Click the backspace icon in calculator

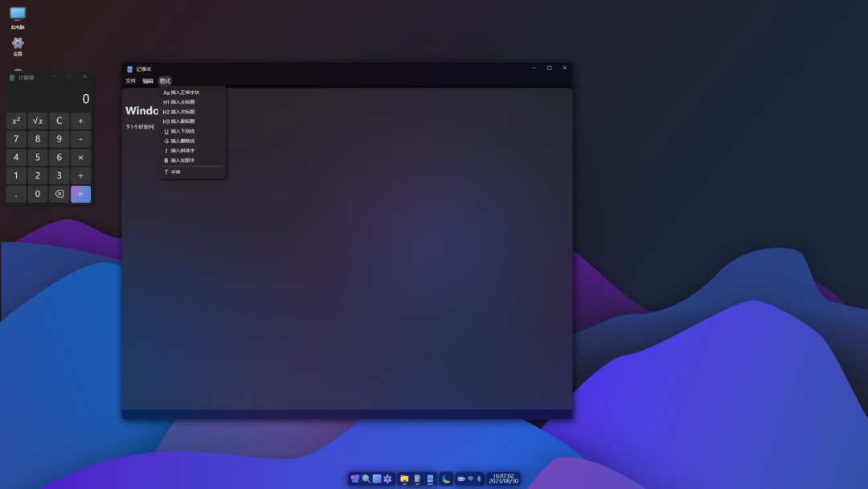[59, 194]
